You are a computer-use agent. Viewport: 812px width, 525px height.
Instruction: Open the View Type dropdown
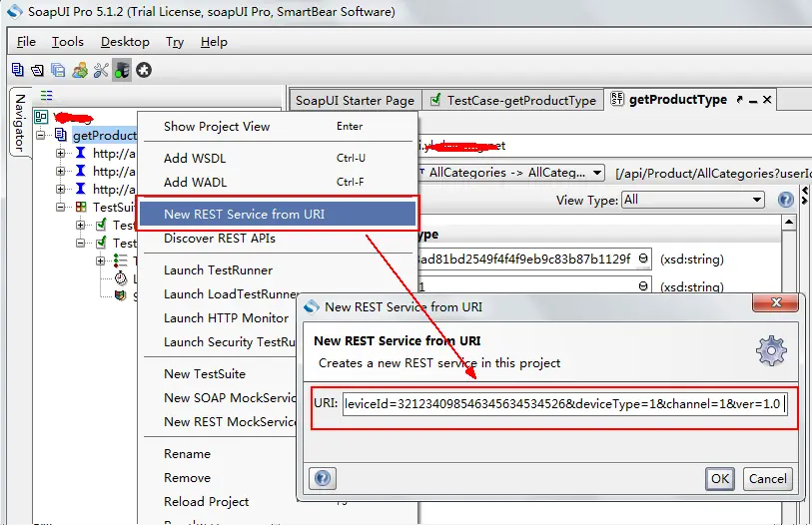tap(757, 200)
